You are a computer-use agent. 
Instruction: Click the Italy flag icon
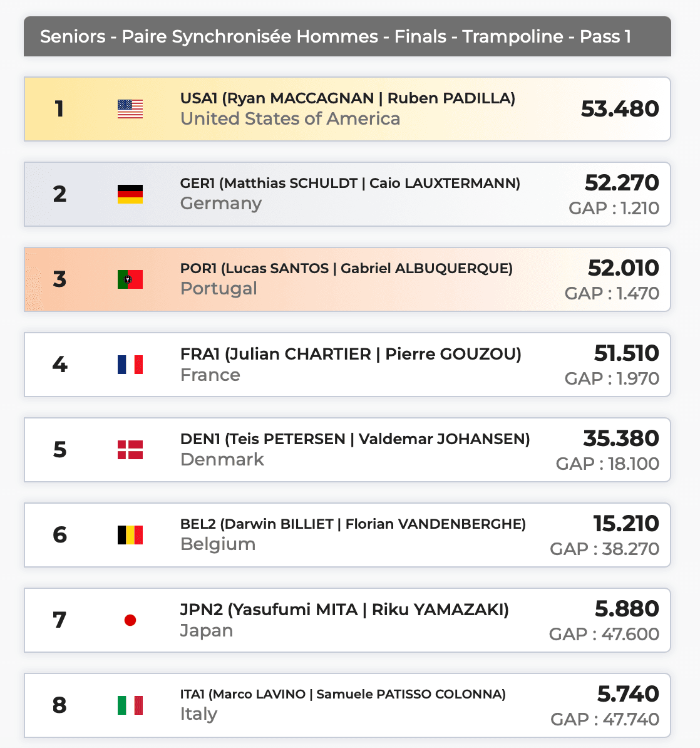(130, 705)
